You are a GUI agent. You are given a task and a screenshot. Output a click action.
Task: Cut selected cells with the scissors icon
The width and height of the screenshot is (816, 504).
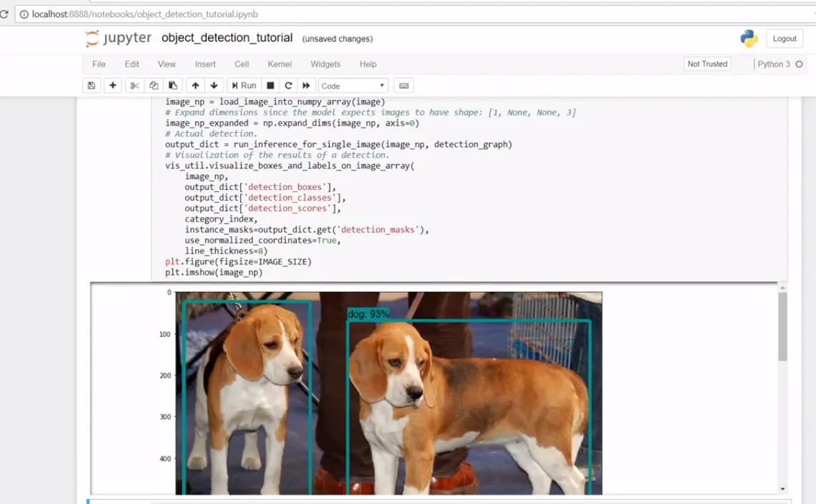coord(134,85)
